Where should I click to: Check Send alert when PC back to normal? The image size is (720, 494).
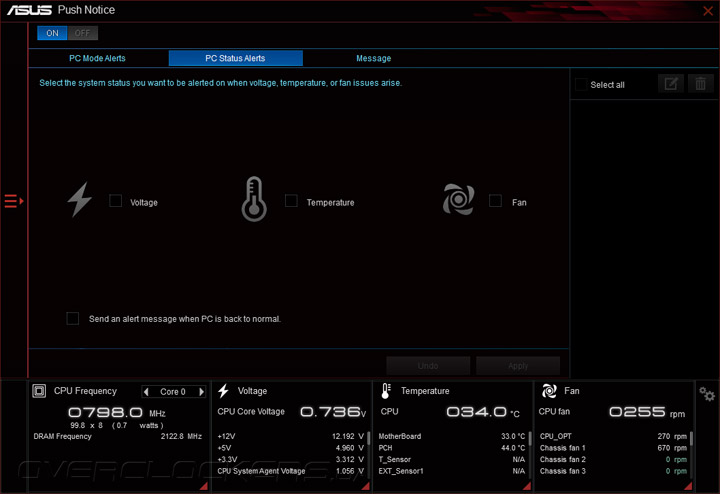point(73,318)
